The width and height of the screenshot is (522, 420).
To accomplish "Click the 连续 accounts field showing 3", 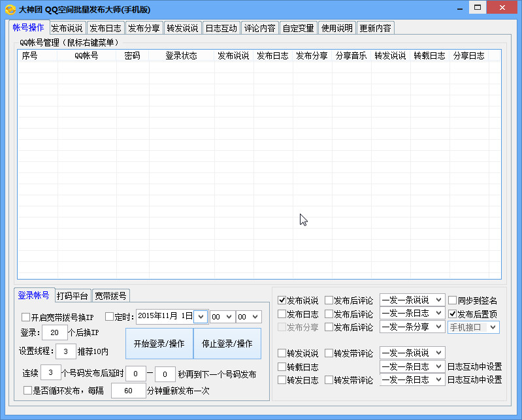I will [x=50, y=372].
